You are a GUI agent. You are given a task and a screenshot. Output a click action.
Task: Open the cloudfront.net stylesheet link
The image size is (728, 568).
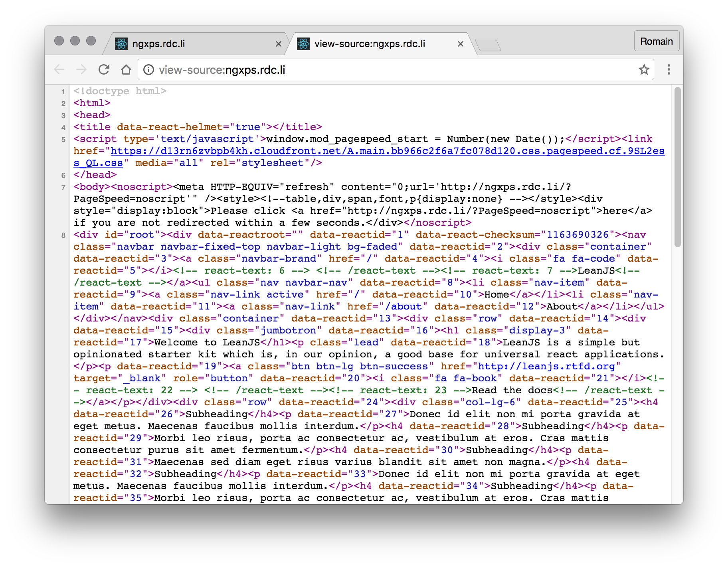[x=387, y=151]
